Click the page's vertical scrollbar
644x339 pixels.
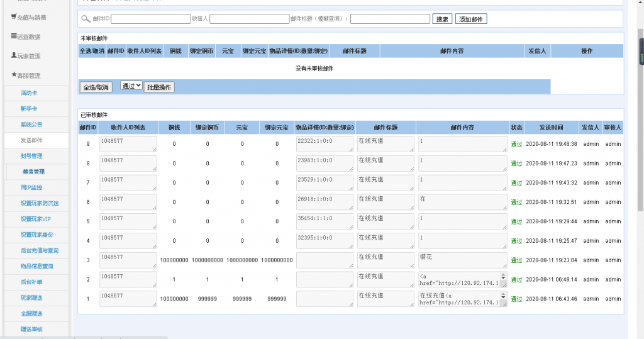point(640,189)
